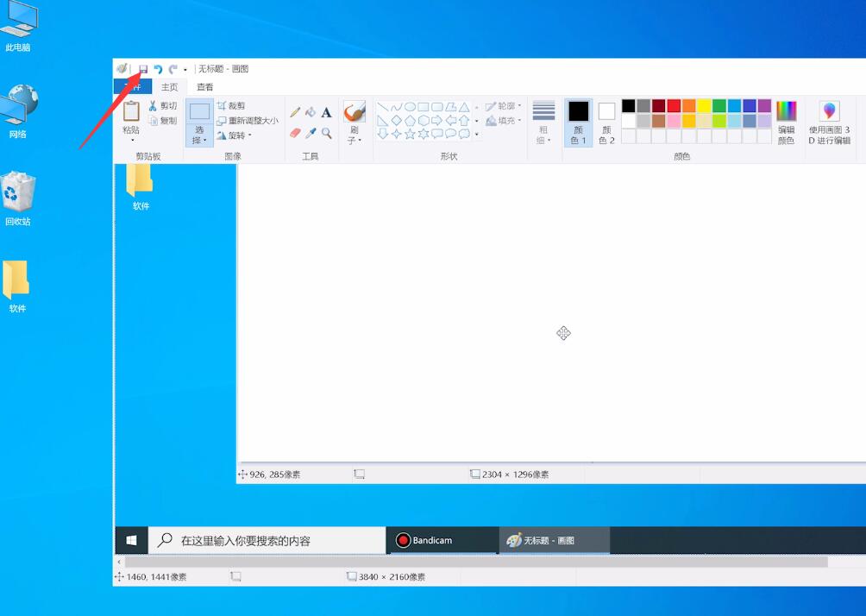Choose the Cloud callout shape
The width and height of the screenshot is (866, 616).
pos(464,134)
